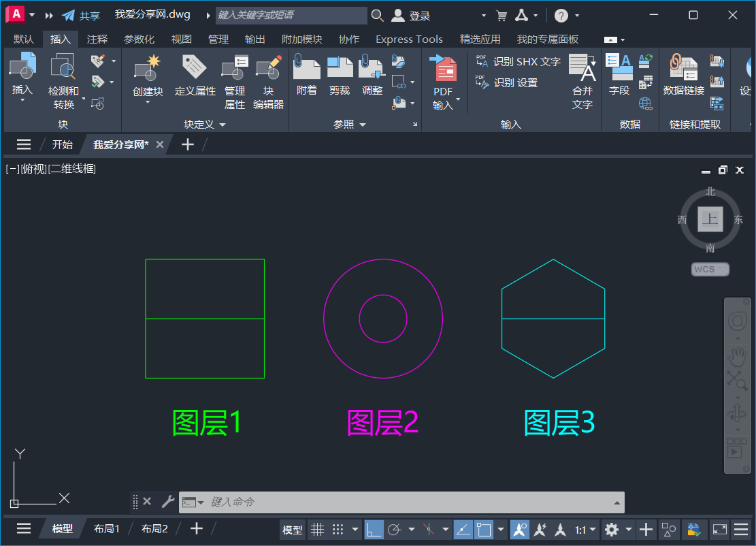The image size is (756, 546).
Task: Launch PDF 输入 (PDF Import)
Action: point(444,75)
